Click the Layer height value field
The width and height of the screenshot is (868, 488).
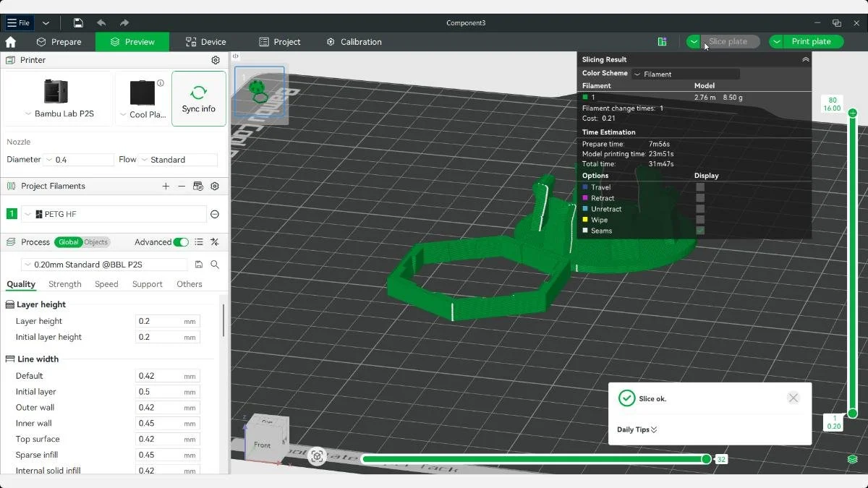(x=167, y=321)
